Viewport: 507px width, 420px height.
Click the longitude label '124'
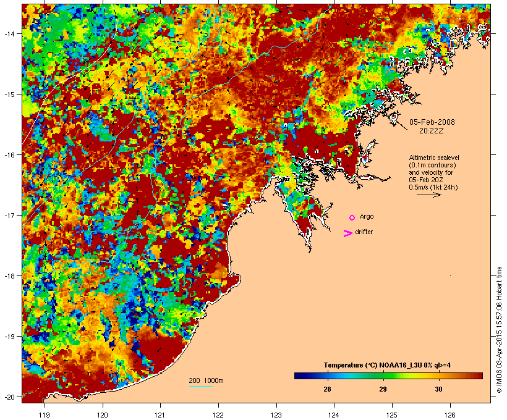[334, 415]
